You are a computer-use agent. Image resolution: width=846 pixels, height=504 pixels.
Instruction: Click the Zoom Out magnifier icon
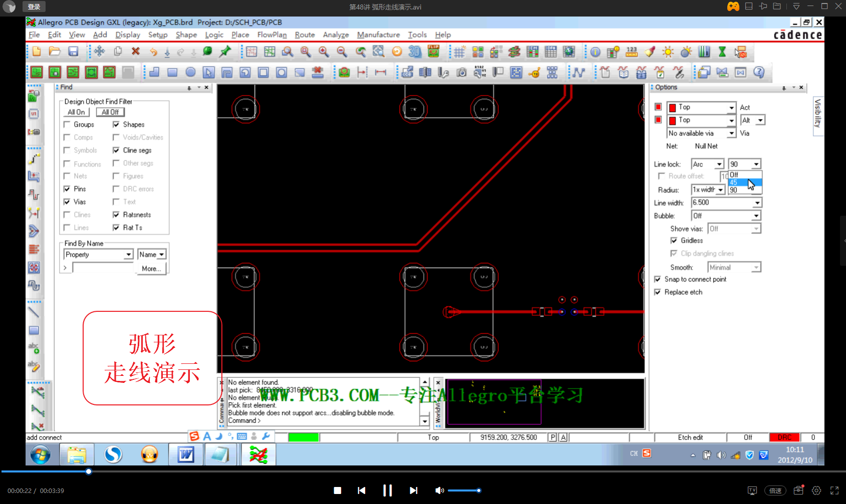342,52
